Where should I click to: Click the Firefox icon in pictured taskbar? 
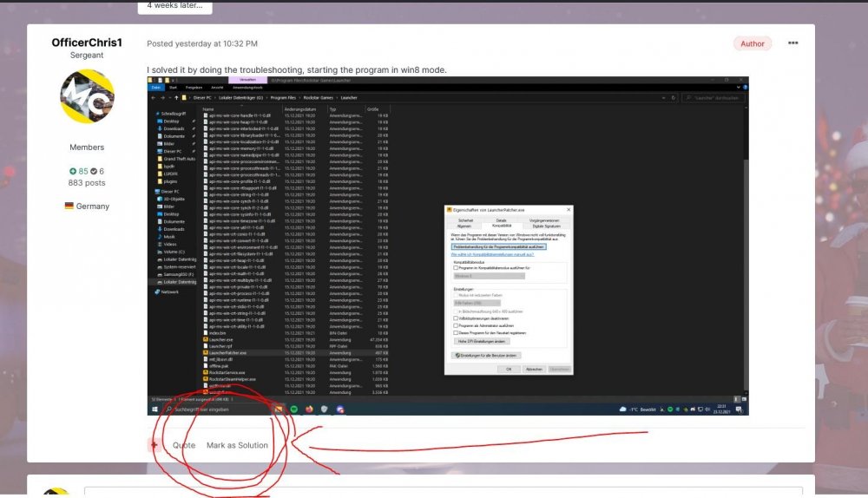click(309, 410)
